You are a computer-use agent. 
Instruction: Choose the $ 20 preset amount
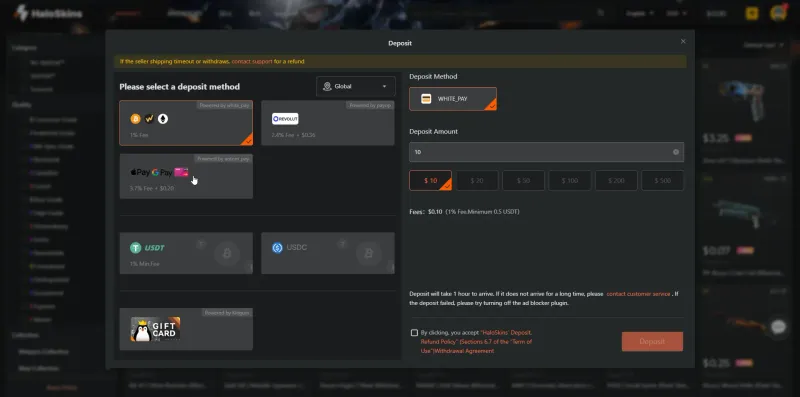point(477,181)
